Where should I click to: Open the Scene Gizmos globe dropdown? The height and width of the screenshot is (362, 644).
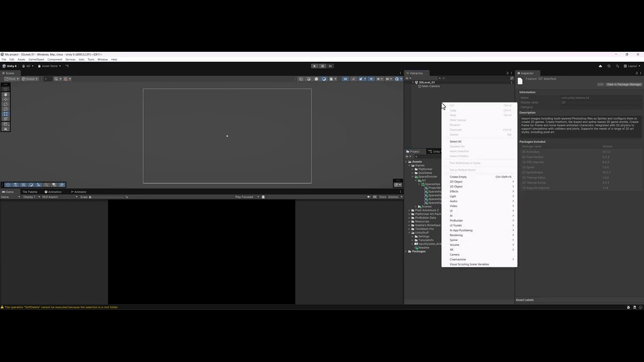click(397, 79)
